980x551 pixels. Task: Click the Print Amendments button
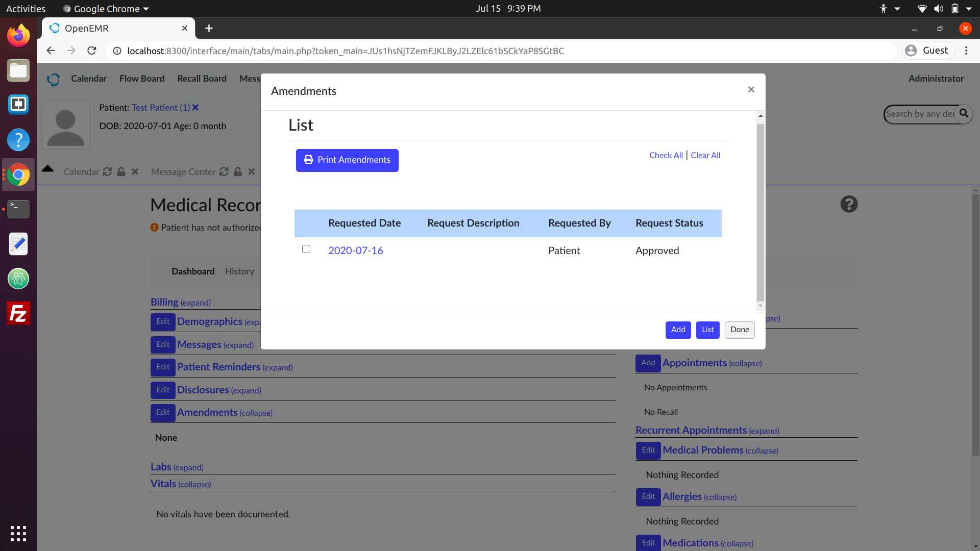[x=347, y=160]
